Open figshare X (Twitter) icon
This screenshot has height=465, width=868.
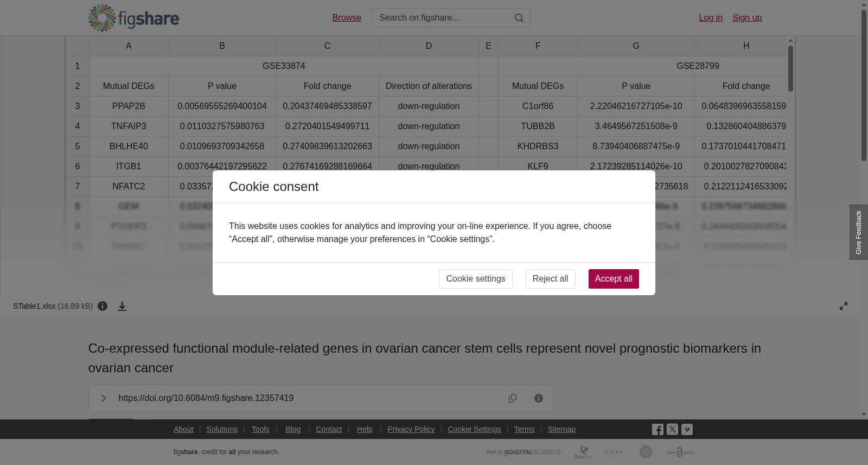(x=672, y=429)
